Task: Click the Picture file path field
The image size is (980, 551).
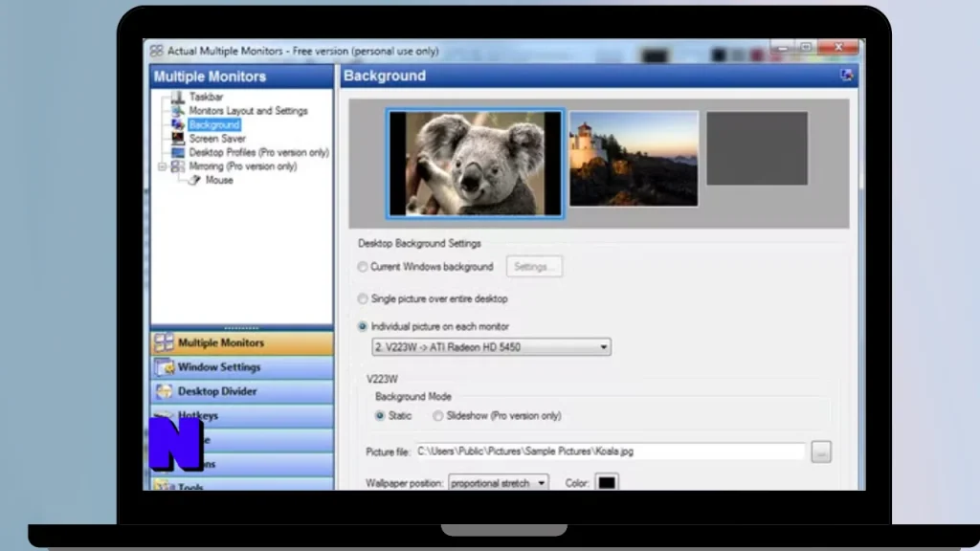Action: [x=610, y=452]
